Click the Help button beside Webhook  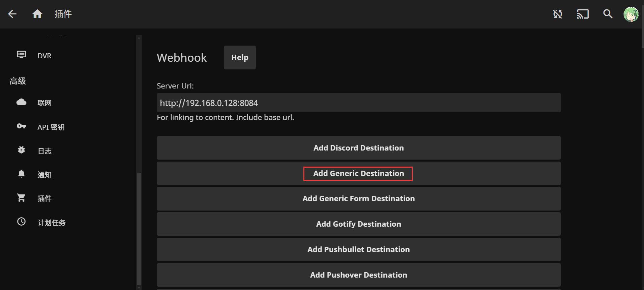pyautogui.click(x=240, y=58)
